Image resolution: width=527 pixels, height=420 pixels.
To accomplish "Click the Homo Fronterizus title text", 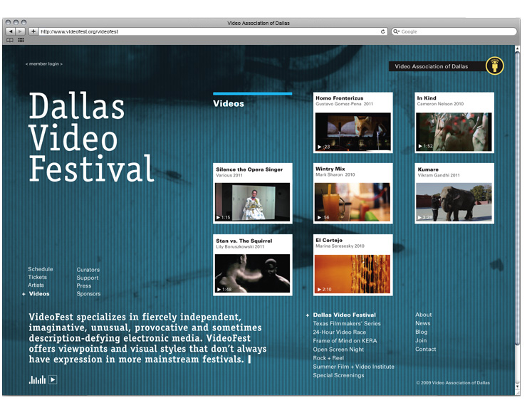I will click(x=340, y=98).
